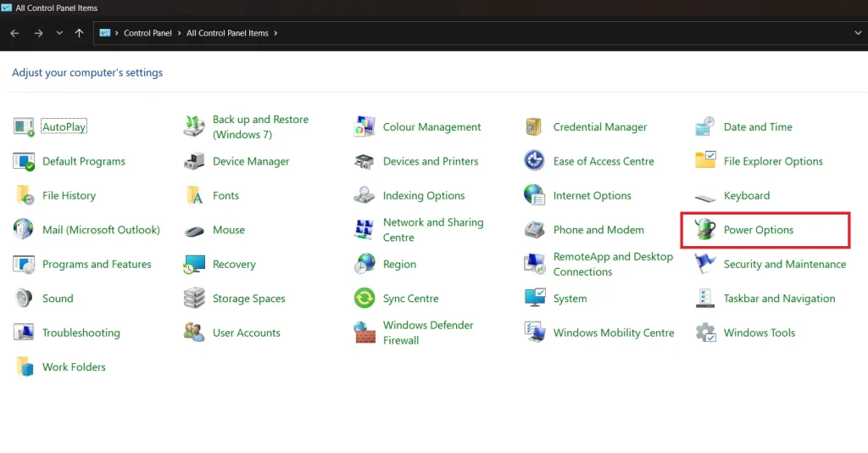The image size is (868, 453).
Task: Open the Storage Spaces icon
Action: 194,299
